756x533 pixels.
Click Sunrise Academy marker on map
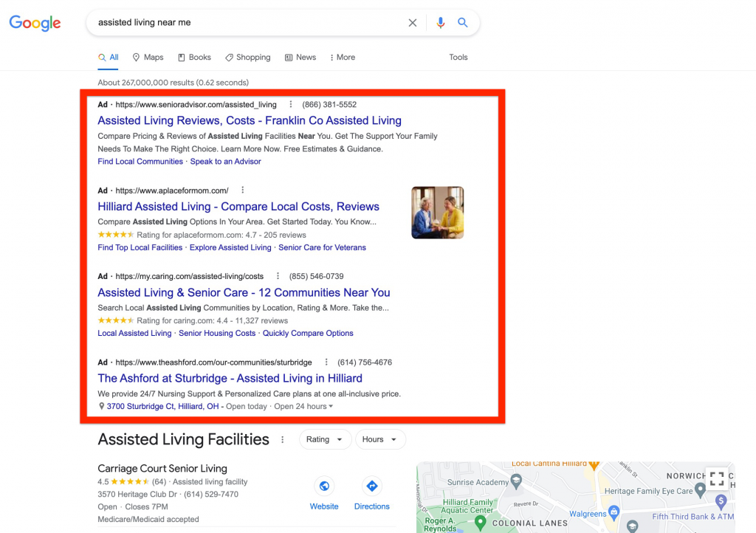pyautogui.click(x=516, y=481)
